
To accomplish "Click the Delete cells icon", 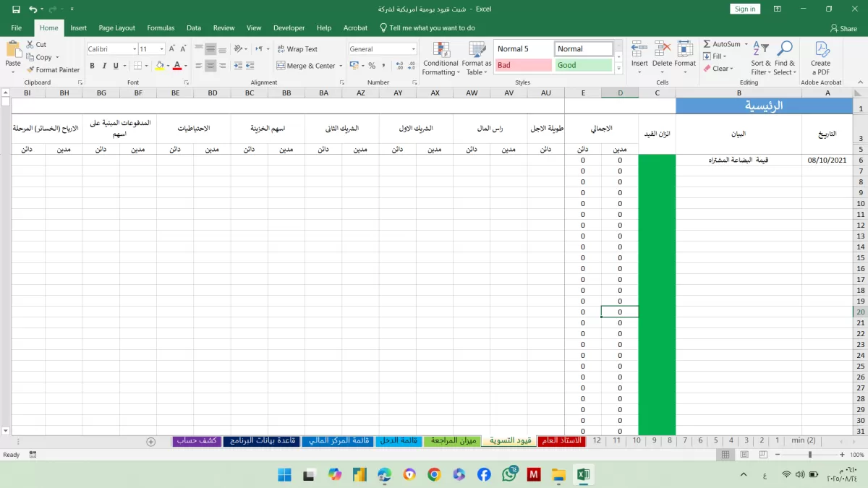I will pyautogui.click(x=662, y=50).
